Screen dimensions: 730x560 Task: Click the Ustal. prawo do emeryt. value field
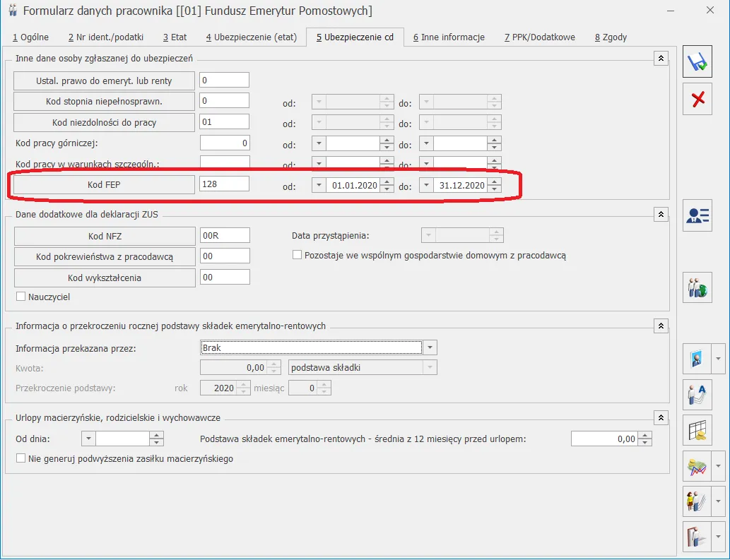coord(225,80)
